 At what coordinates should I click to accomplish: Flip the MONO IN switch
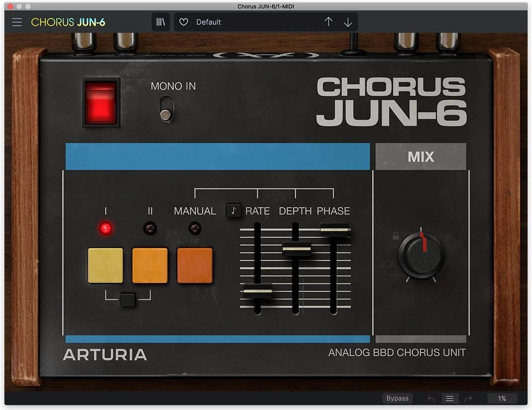[166, 108]
